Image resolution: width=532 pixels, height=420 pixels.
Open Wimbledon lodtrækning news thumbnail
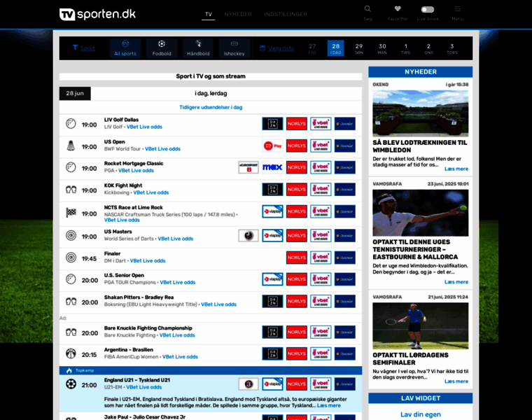(x=421, y=113)
